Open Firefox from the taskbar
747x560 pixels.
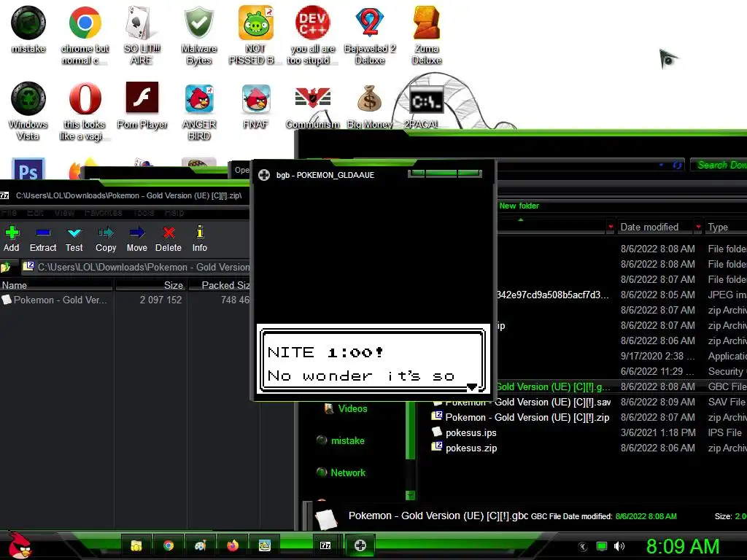233,545
